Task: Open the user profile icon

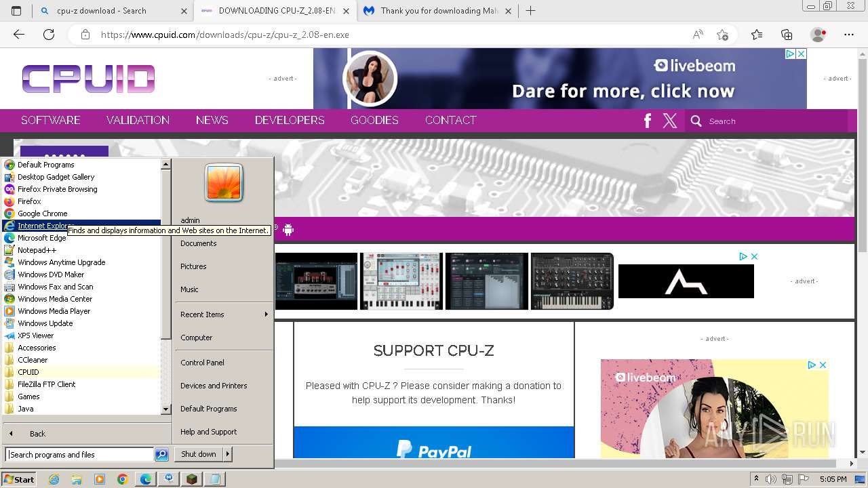Action: pos(818,35)
